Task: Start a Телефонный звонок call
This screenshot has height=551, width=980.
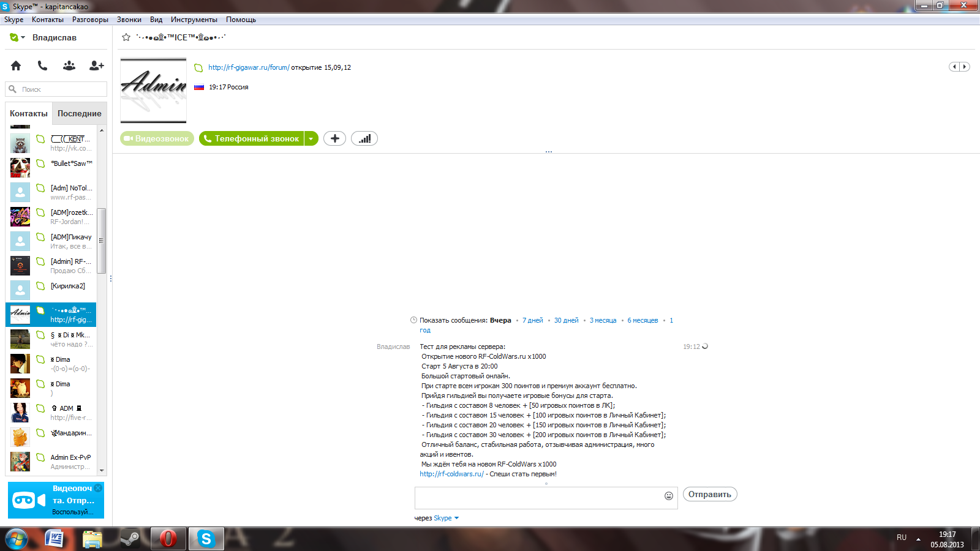Action: pos(252,138)
